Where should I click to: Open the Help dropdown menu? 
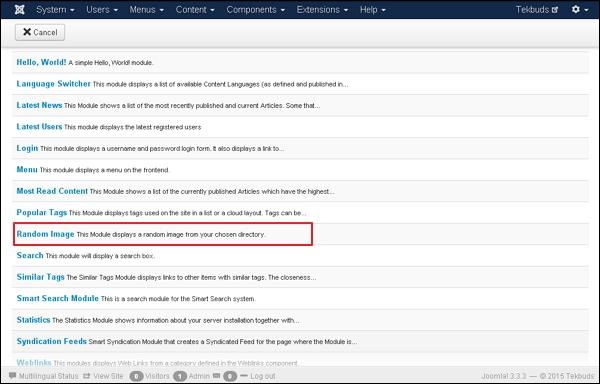pos(372,10)
